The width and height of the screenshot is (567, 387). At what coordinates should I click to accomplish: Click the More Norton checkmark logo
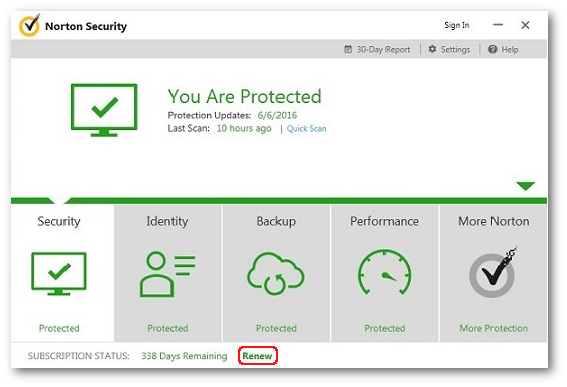coord(493,272)
